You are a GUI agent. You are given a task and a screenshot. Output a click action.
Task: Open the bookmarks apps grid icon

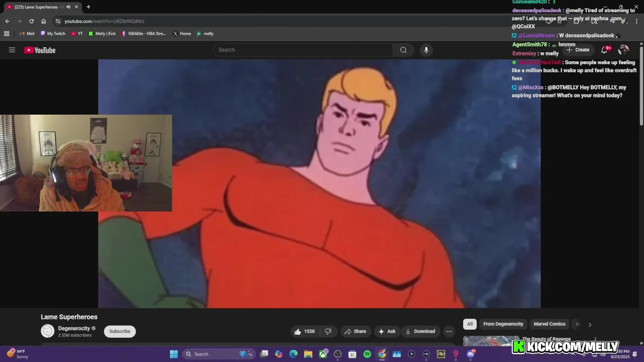pos(7,34)
